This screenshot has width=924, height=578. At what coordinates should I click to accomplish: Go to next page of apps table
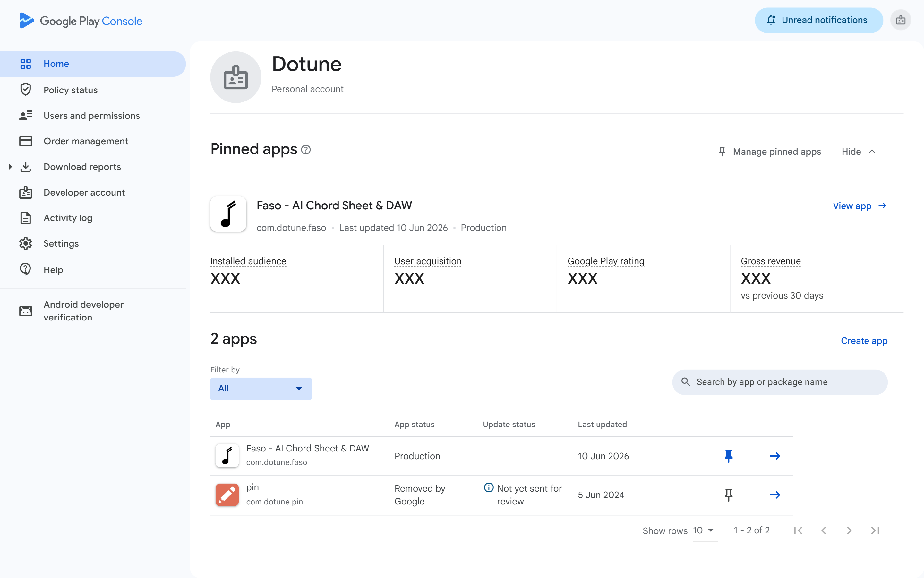click(849, 530)
